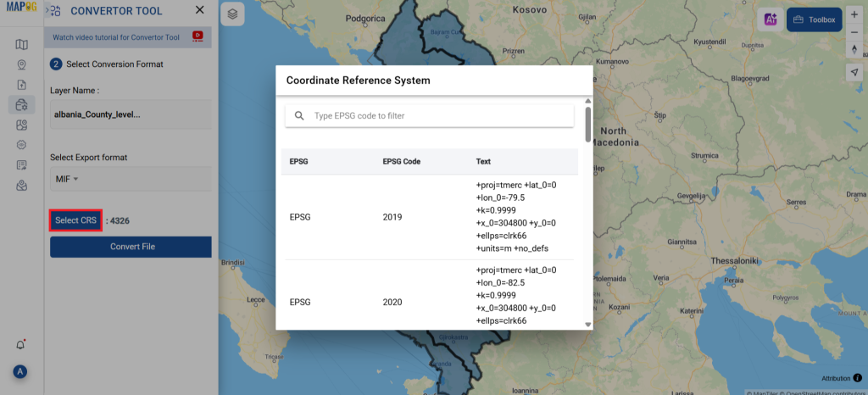Click the location pin sidebar icon
The height and width of the screenshot is (395, 868).
(x=21, y=64)
